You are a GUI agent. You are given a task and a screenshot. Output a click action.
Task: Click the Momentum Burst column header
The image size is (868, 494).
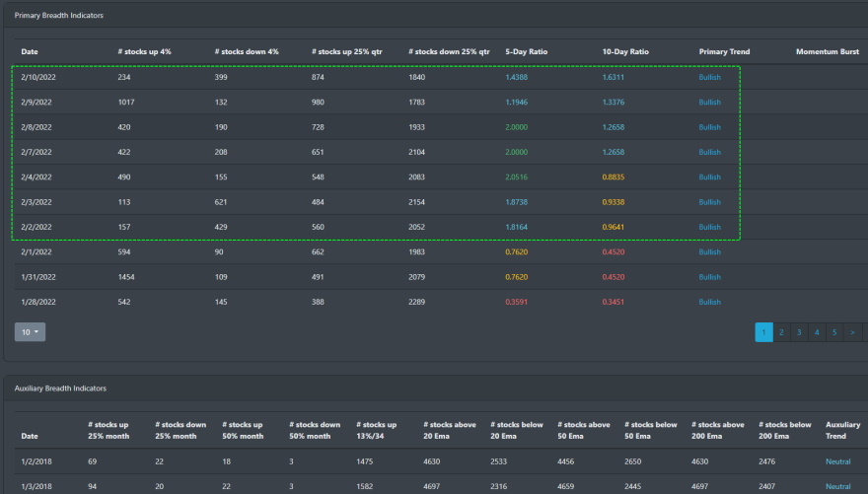point(828,51)
